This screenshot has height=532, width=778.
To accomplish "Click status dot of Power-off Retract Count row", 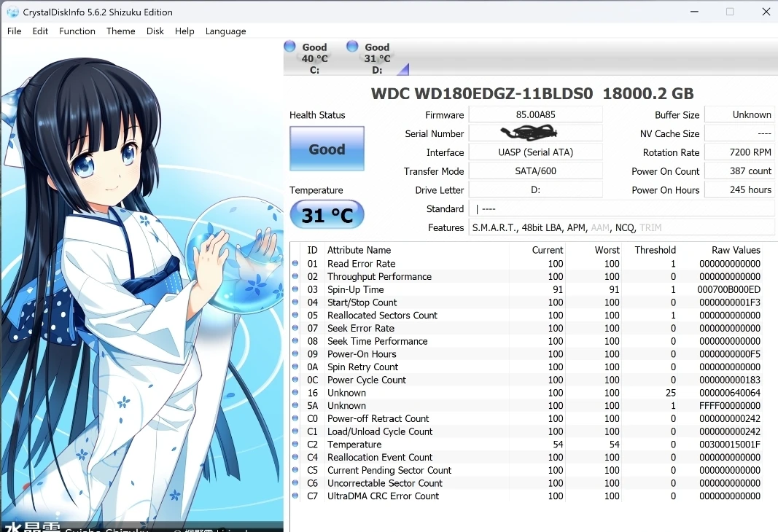I will coord(296,418).
